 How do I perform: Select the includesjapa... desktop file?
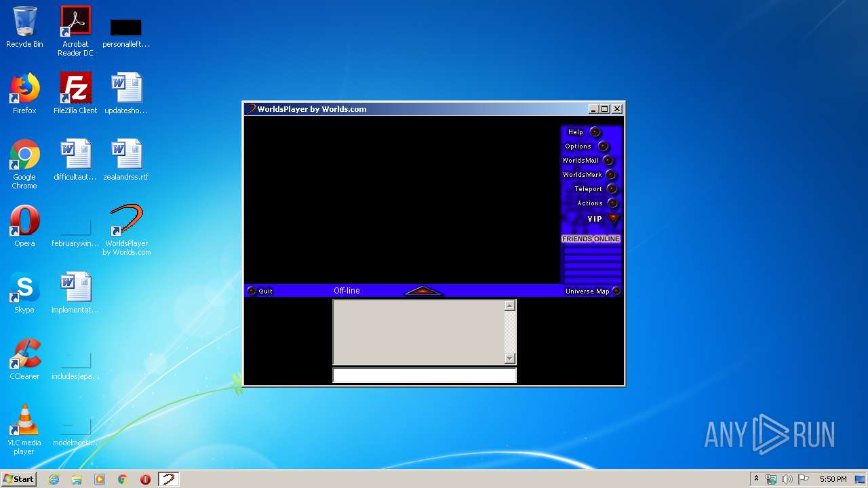coord(75,364)
